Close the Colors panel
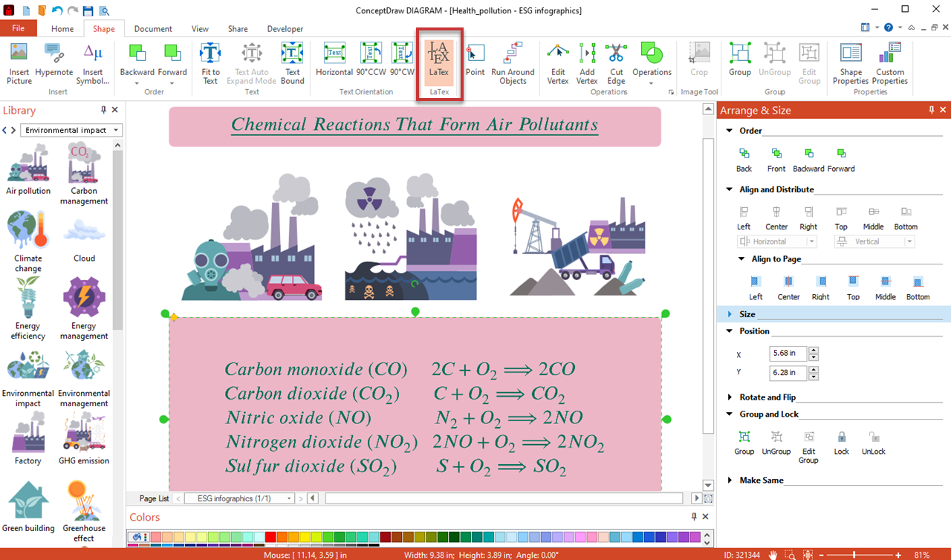The width and height of the screenshot is (951, 560). (x=706, y=517)
